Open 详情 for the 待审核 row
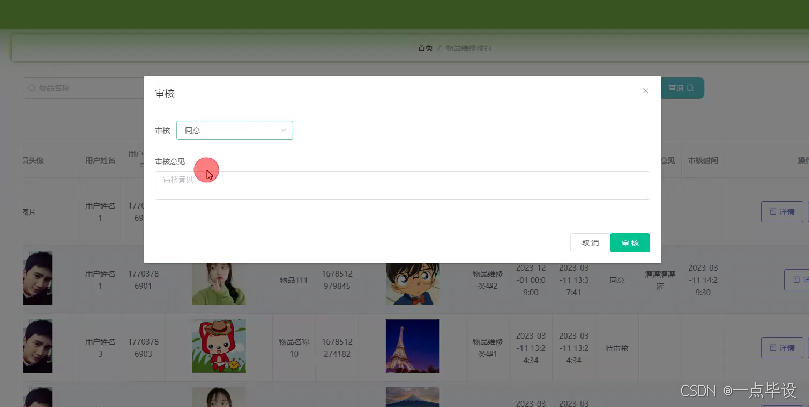809x407 pixels. click(x=782, y=348)
